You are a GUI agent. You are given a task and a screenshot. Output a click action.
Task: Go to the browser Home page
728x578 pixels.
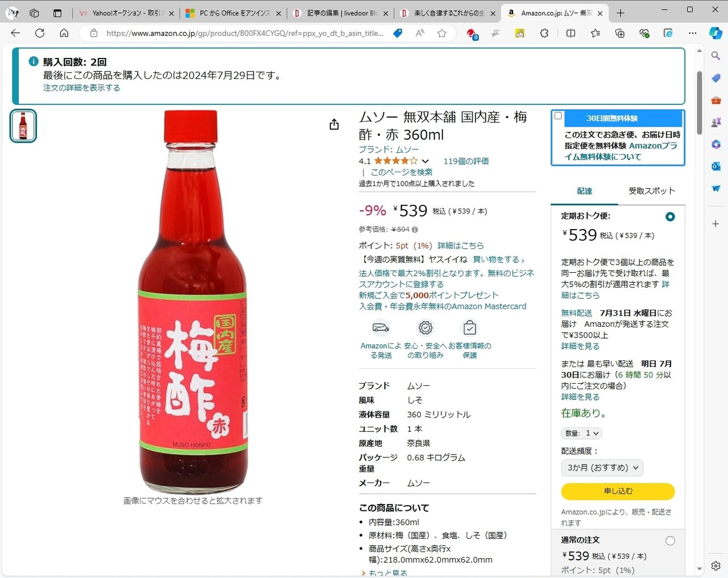64,33
